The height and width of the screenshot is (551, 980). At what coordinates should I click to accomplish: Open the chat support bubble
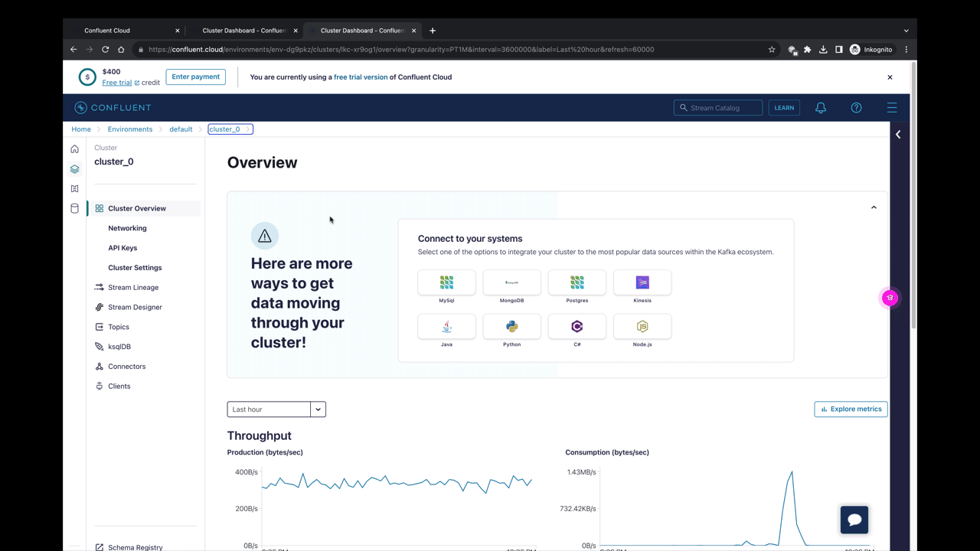854,520
